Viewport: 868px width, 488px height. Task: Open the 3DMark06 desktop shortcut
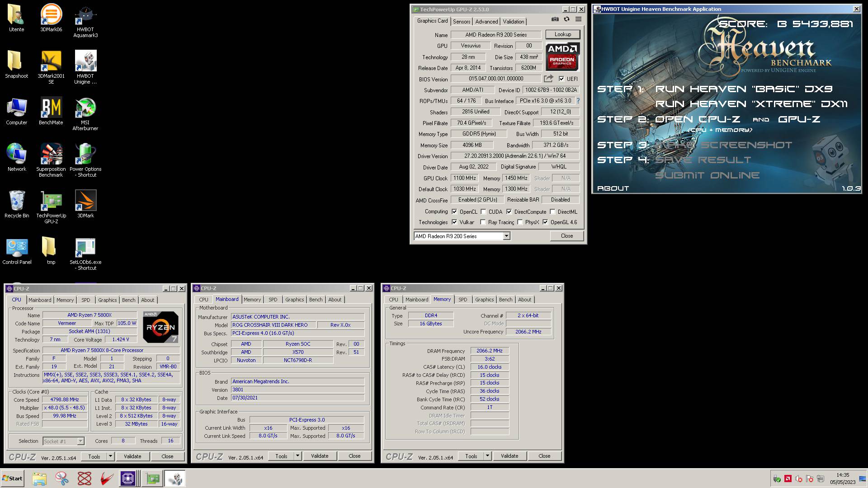[51, 18]
